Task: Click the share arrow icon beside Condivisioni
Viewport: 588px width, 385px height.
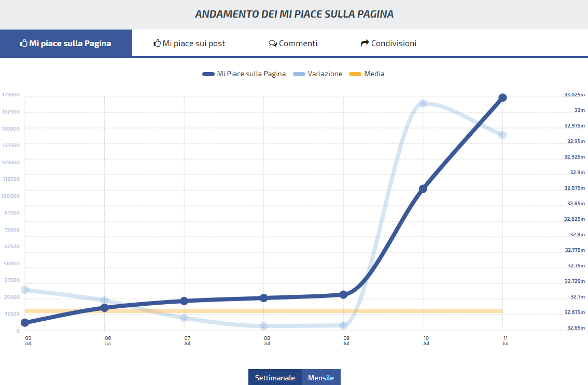Action: [365, 43]
